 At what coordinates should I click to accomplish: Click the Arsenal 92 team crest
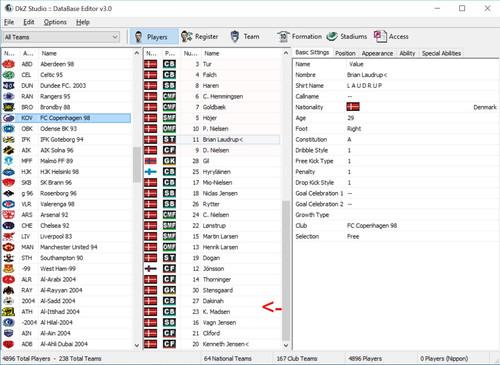coord(9,215)
